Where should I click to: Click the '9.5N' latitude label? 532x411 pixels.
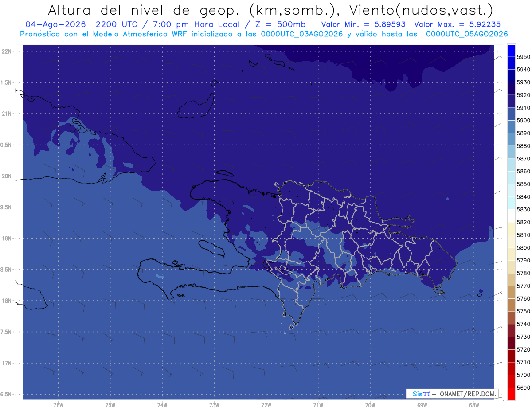7,207
